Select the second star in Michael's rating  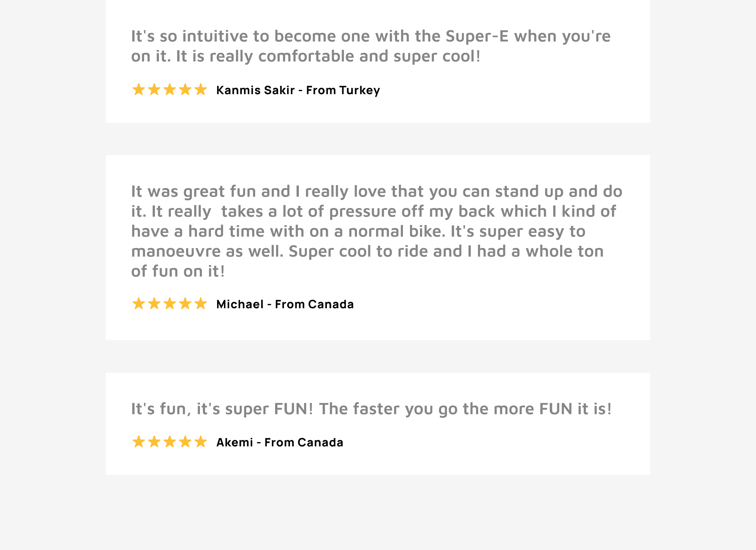[x=154, y=304]
